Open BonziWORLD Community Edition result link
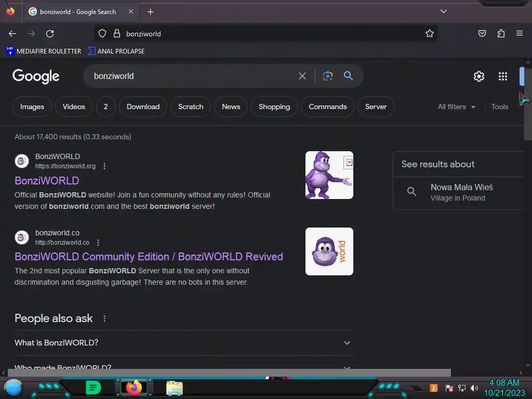 149,257
